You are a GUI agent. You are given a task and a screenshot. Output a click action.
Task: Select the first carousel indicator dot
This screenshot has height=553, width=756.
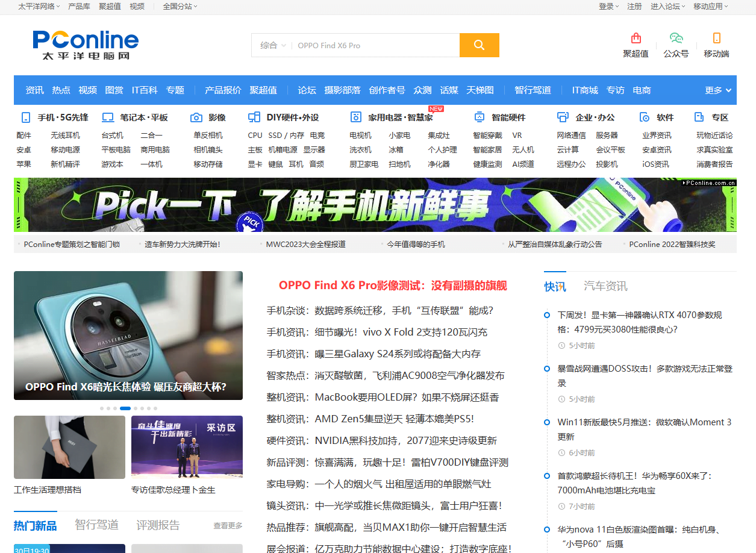click(101, 408)
